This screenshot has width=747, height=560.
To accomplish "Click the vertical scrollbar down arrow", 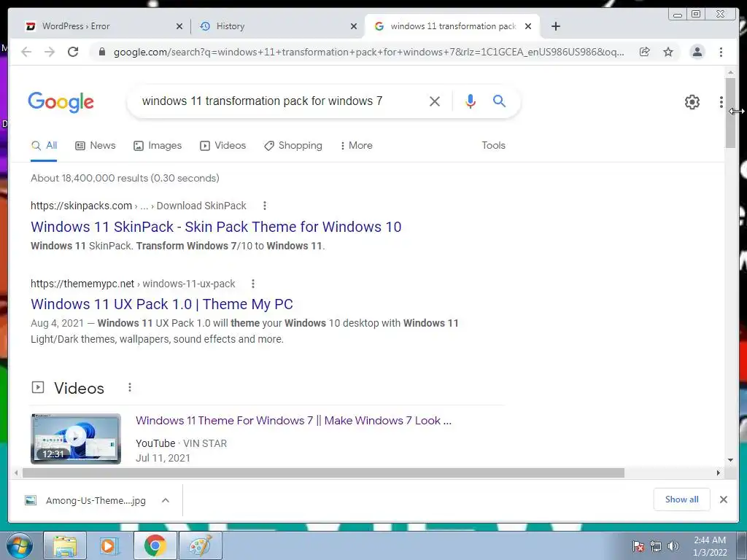I will click(x=730, y=460).
